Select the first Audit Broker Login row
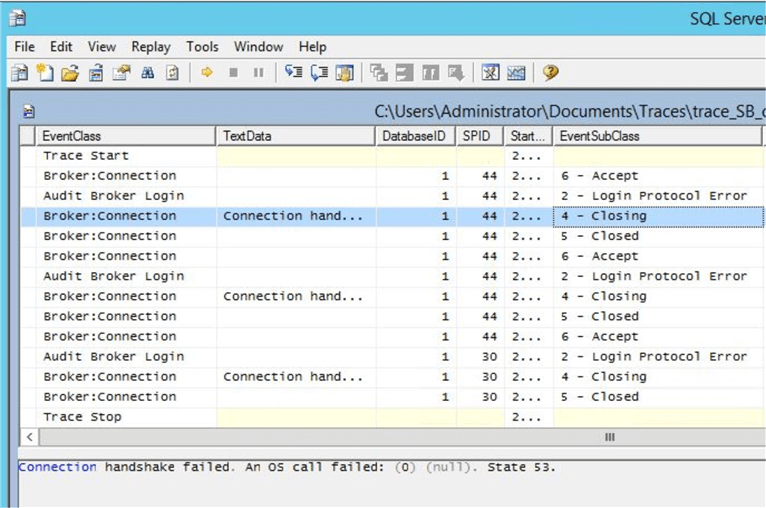 point(113,196)
